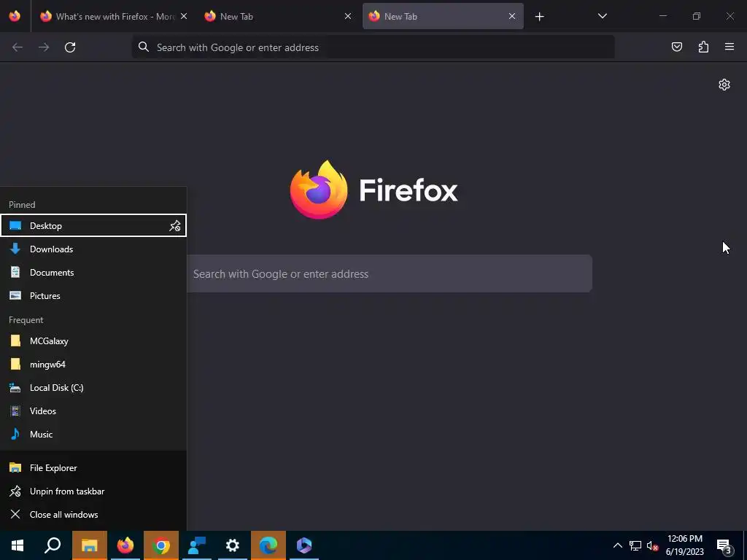Viewport: 747px width, 560px height.
Task: Open the notification center icon
Action: (x=724, y=545)
